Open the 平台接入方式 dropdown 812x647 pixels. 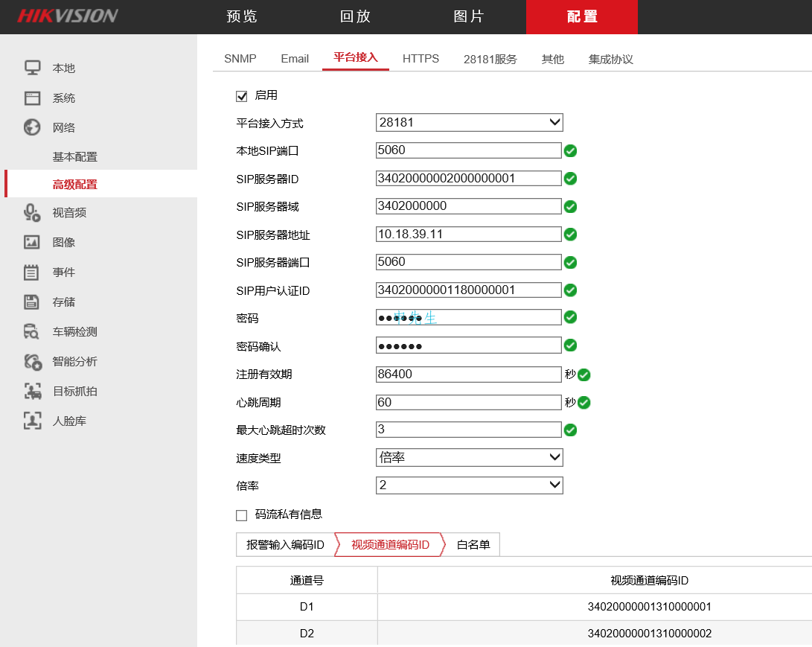pos(469,122)
